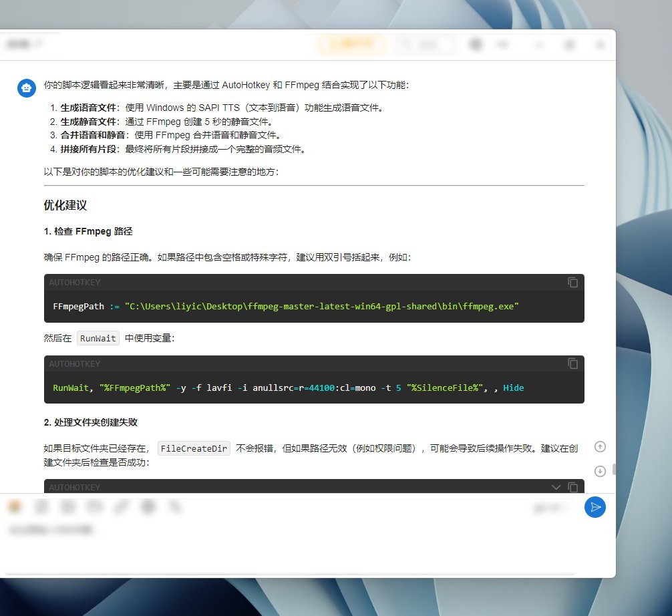Copy the third, partly visible code block
Image resolution: width=672 pixels, height=616 pixels.
pyautogui.click(x=572, y=488)
